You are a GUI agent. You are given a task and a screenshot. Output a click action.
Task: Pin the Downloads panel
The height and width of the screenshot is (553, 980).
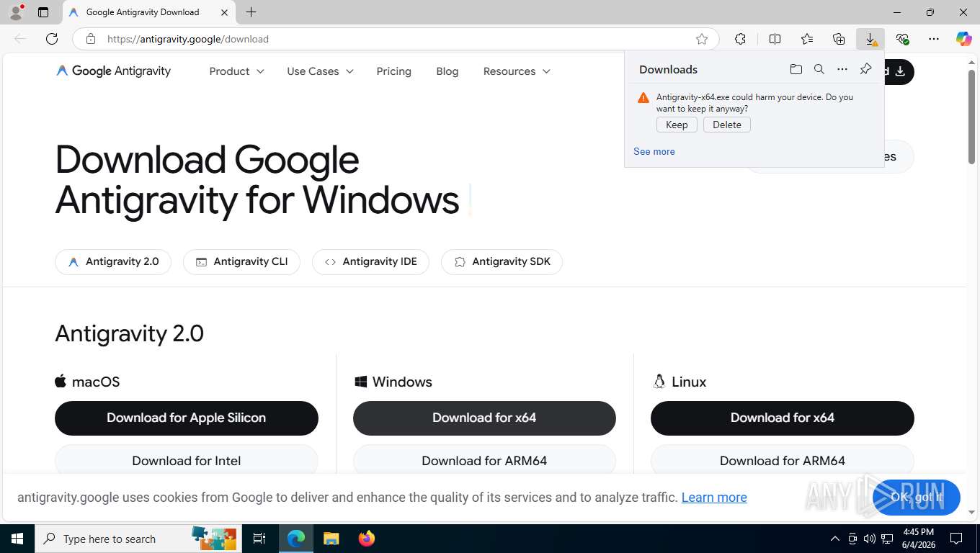tap(865, 69)
